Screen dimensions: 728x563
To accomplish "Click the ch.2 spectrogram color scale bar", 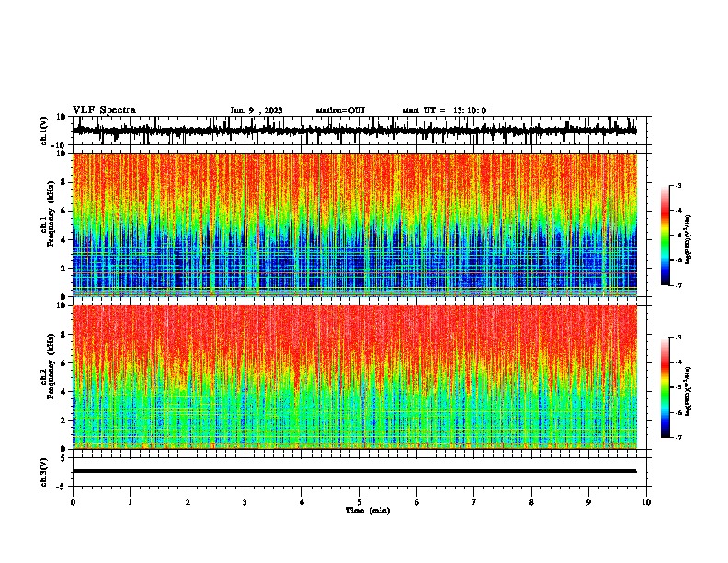I will pyautogui.click(x=665, y=387).
